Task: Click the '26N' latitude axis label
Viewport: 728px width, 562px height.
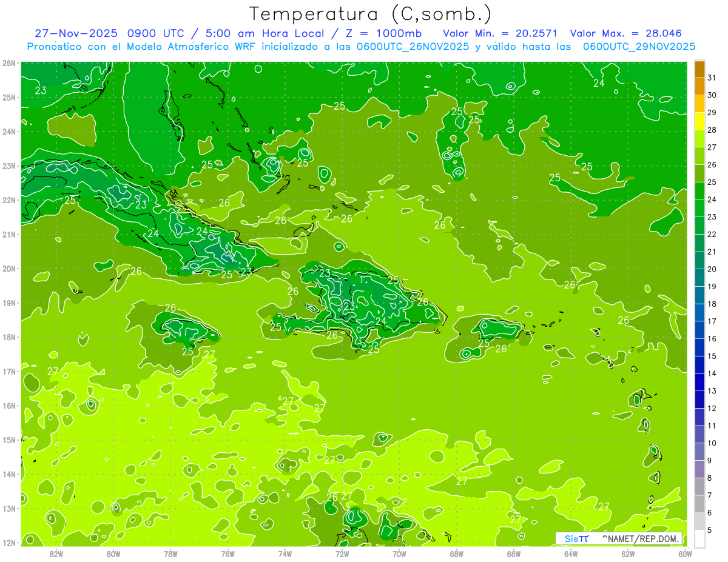Action: [x=9, y=63]
